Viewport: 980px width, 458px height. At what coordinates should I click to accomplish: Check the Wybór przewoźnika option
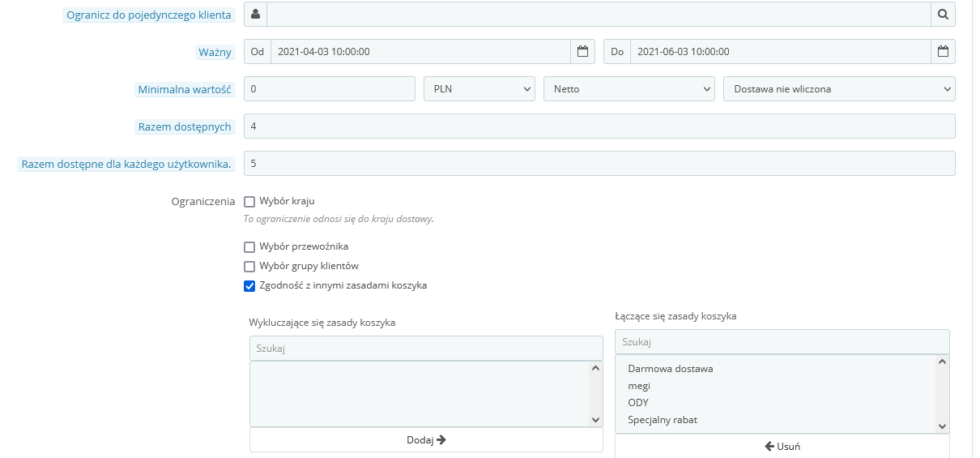pos(249,246)
